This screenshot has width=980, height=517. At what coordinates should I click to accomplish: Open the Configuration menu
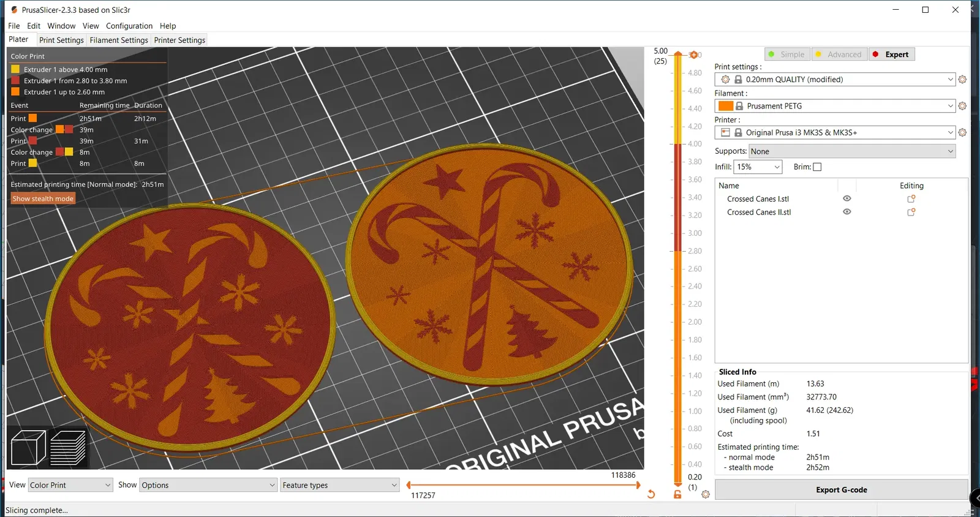click(x=129, y=26)
